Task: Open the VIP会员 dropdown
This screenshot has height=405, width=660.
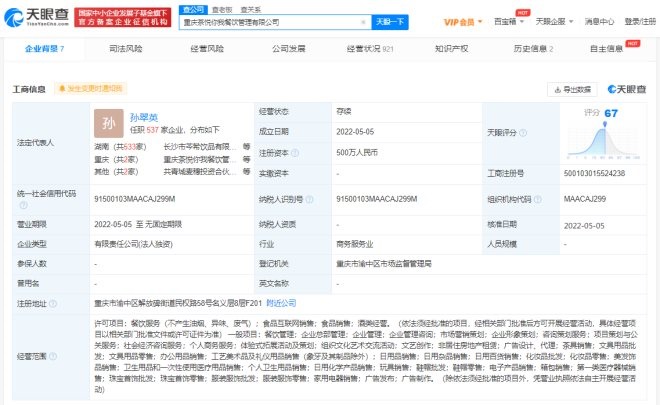Action: tap(459, 21)
